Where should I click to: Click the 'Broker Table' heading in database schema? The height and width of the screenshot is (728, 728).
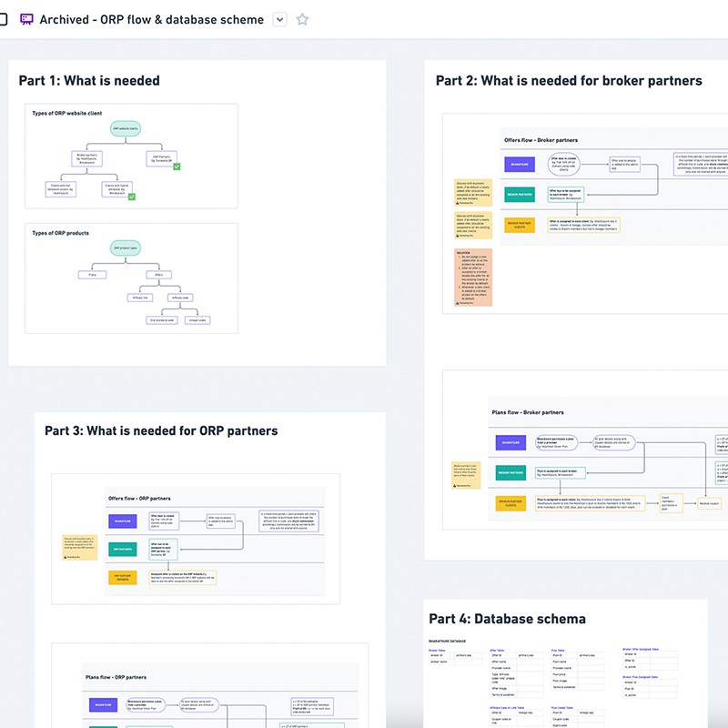click(437, 651)
